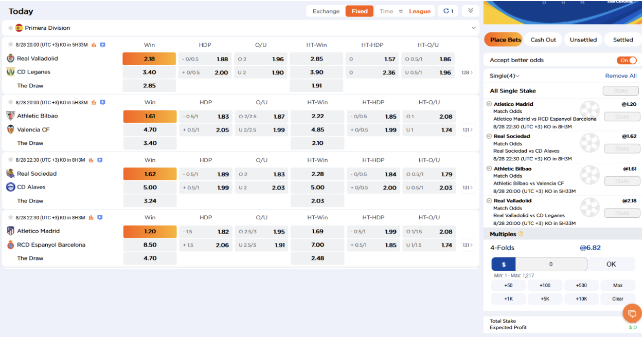This screenshot has height=337, width=644.
Task: Sort matches by Time
Action: tap(386, 11)
